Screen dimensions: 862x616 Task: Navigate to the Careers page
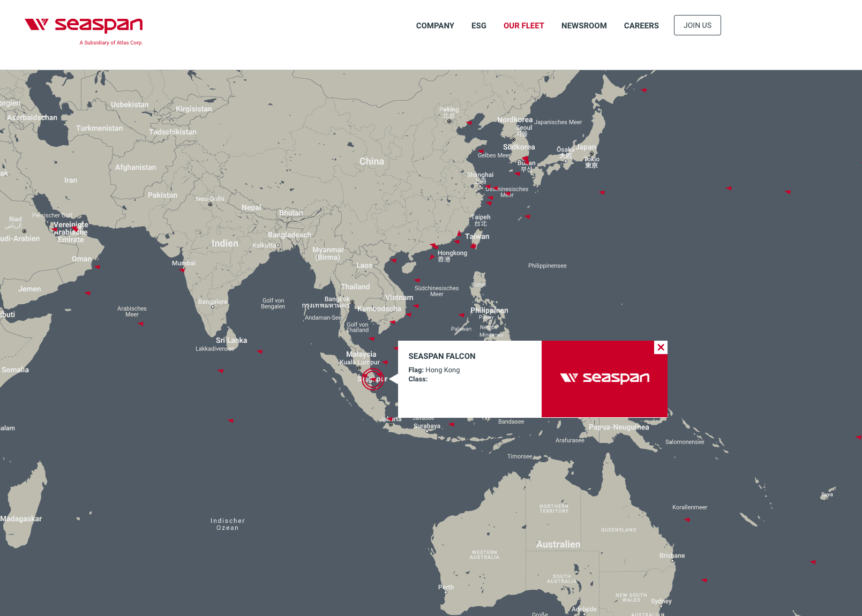coord(641,26)
